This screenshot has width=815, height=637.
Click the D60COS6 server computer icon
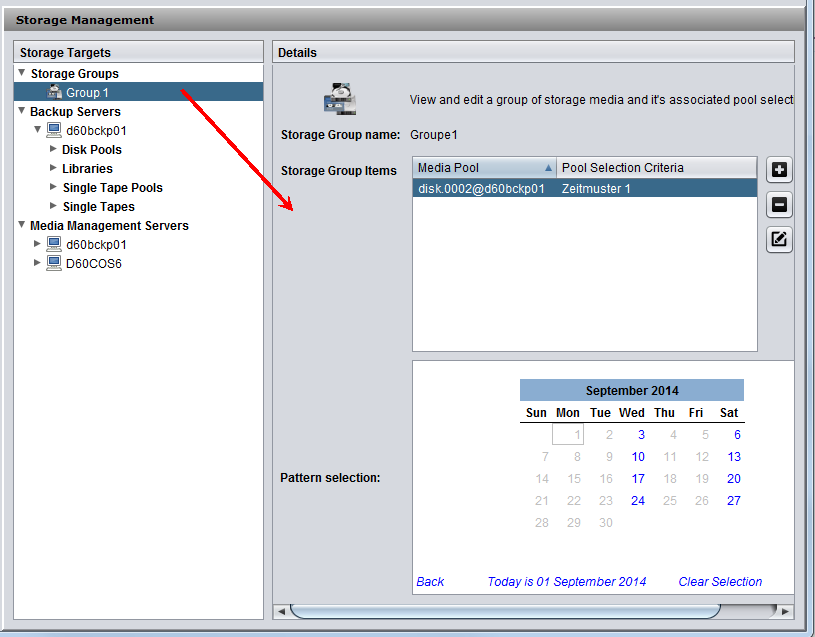click(x=54, y=263)
